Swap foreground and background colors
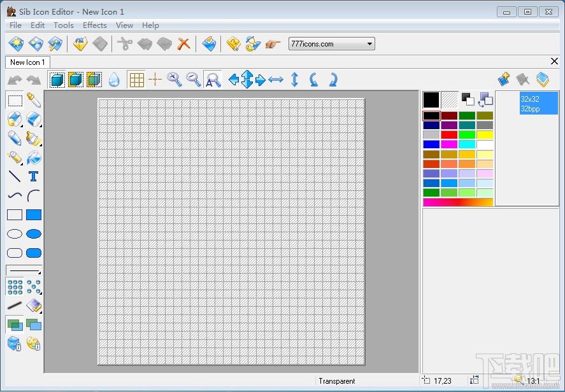This screenshot has height=392, width=565. tap(485, 100)
